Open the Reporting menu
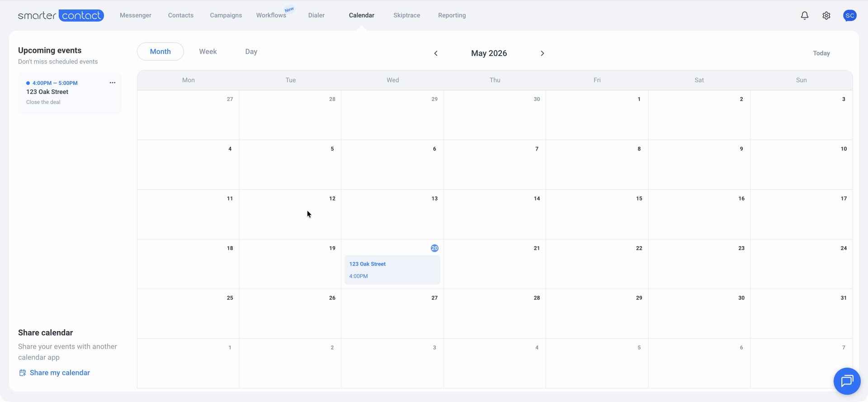This screenshot has height=402, width=868. coord(452,15)
